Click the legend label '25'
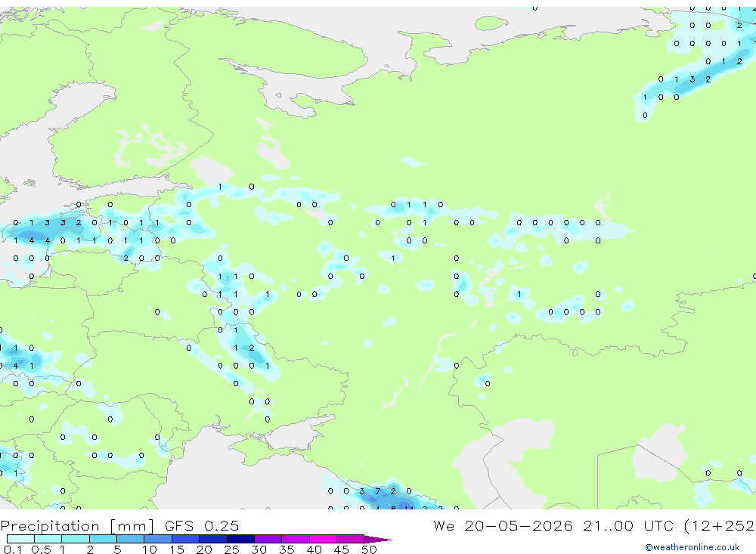Image resolution: width=756 pixels, height=554 pixels. pos(232,549)
